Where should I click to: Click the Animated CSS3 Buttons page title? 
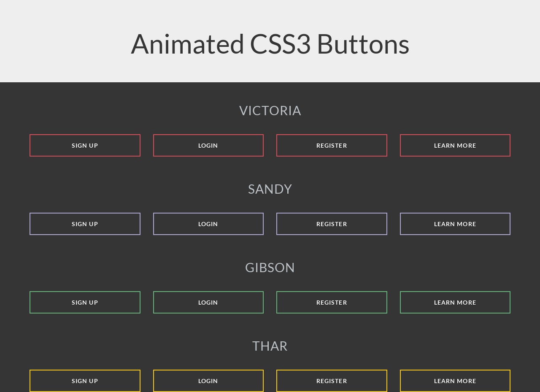pos(270,43)
